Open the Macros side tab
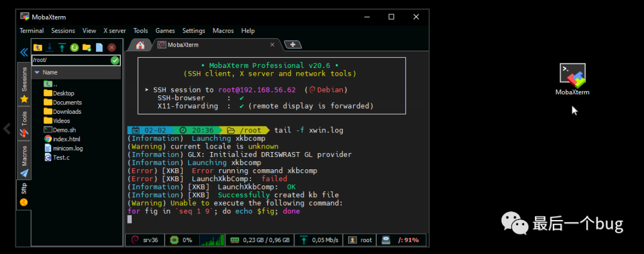 (24, 155)
